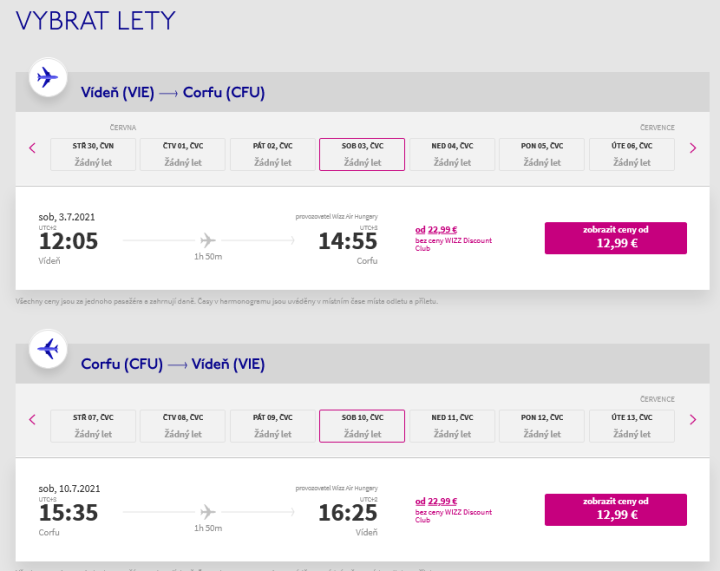This screenshot has width=720, height=571.
Task: Click plane icon between 12:05 and 14:55
Action: coord(208,240)
